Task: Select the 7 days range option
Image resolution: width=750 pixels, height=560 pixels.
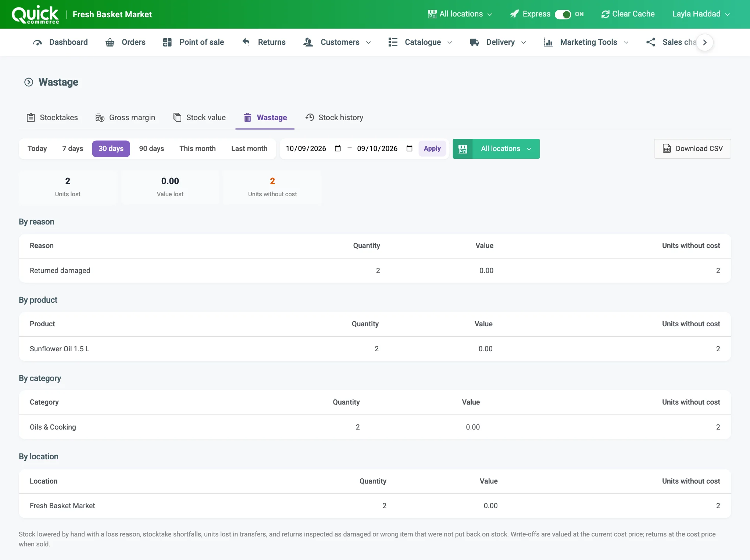Action: tap(72, 149)
